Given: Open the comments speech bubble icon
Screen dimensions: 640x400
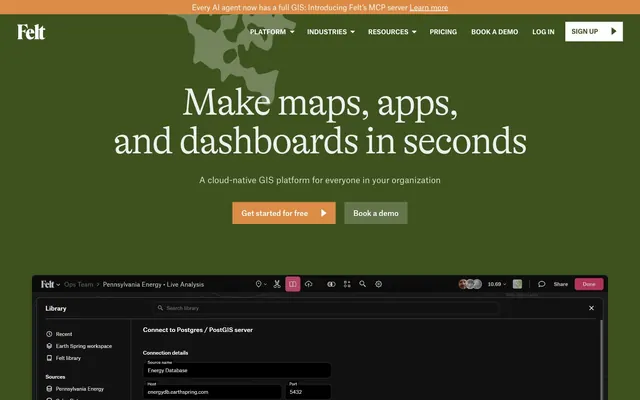Looking at the screenshot, I should [x=542, y=284].
